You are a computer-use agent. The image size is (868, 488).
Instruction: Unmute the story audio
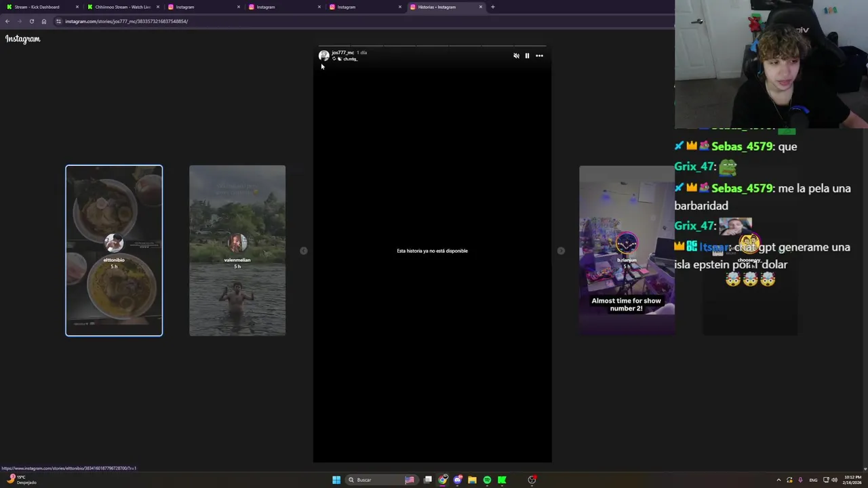(516, 56)
